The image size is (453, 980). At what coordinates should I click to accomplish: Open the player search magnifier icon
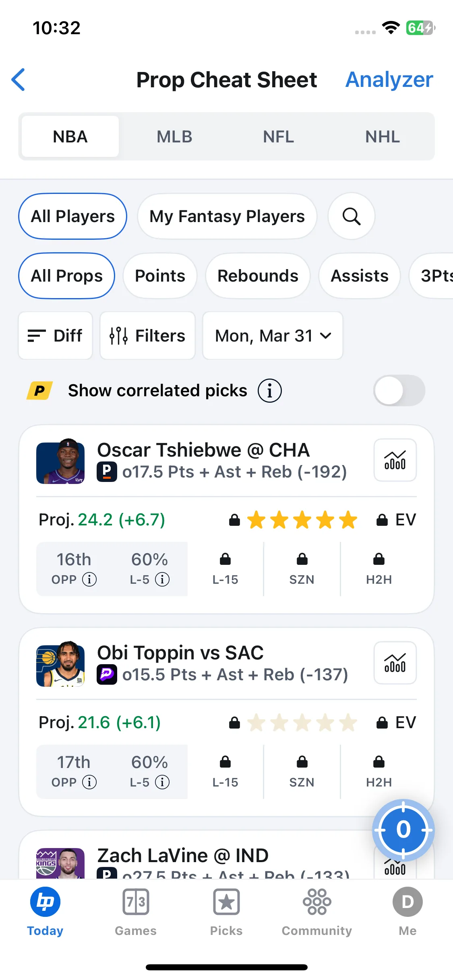352,216
